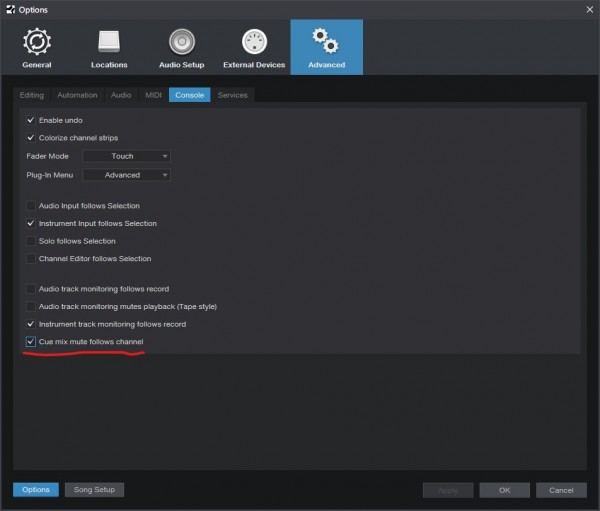Switch to the MIDI tab
600x511 pixels.
click(x=153, y=95)
